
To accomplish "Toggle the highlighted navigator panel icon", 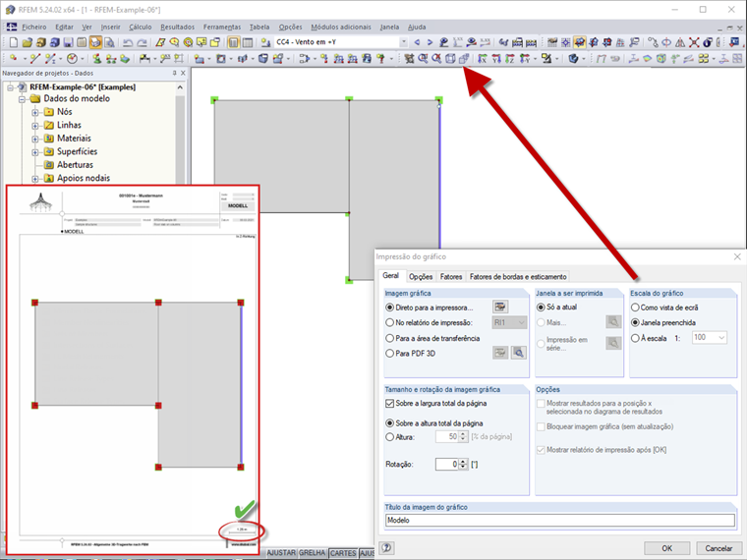I will 234,42.
